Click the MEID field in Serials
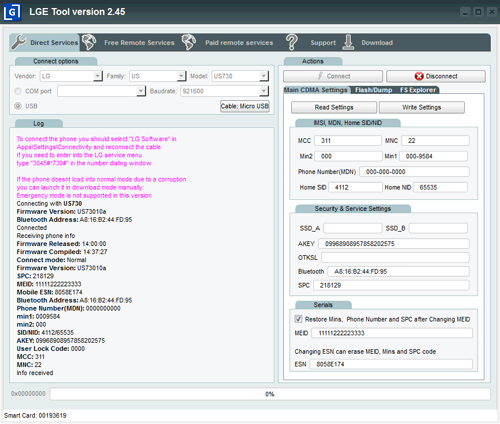 pyautogui.click(x=392, y=333)
